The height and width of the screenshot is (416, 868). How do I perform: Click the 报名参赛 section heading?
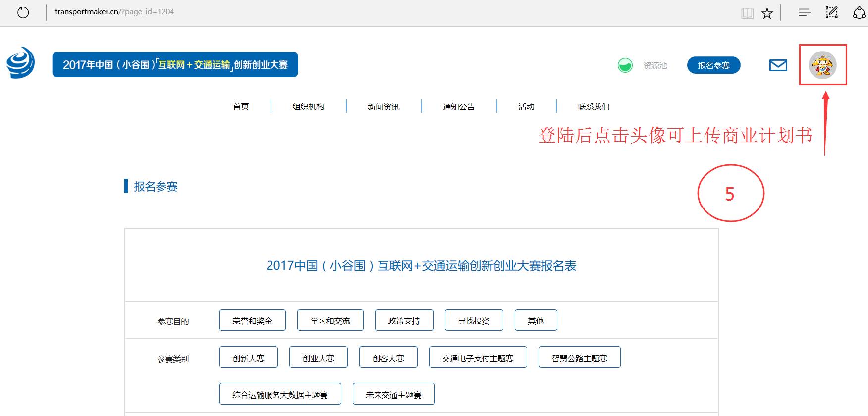point(156,186)
